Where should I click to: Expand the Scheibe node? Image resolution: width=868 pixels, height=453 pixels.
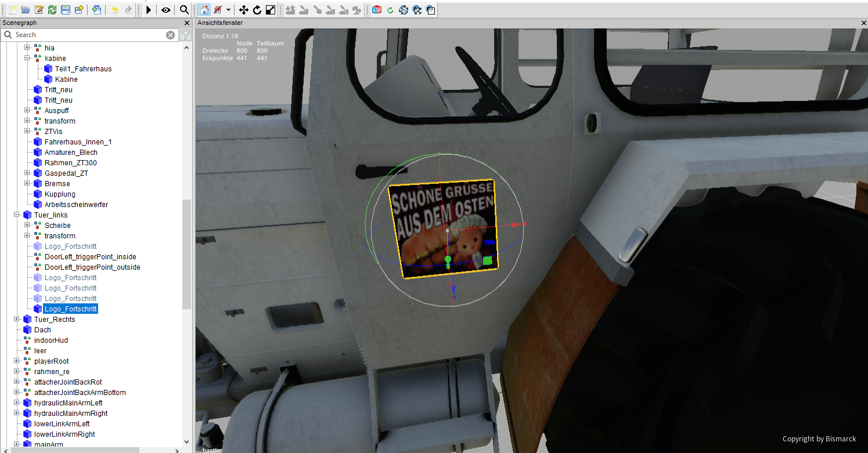pos(27,226)
